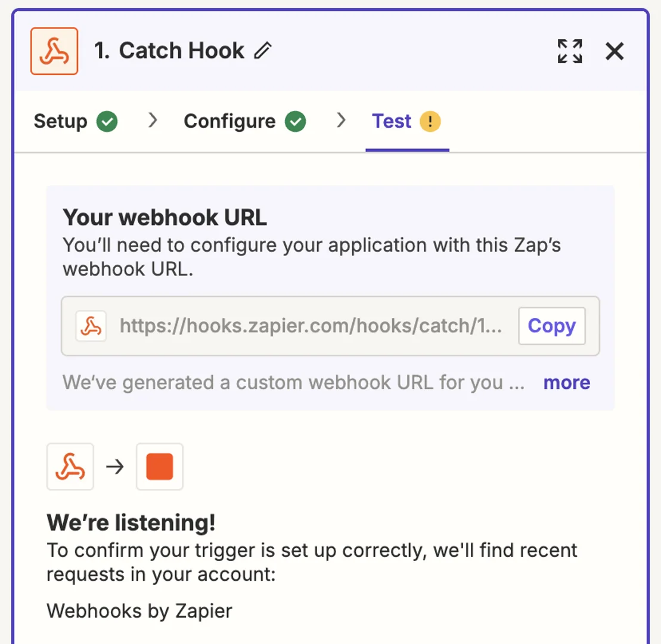Screen dimensions: 661x644
Task: Click the webhook icon inside the URL field
Action: point(91,326)
